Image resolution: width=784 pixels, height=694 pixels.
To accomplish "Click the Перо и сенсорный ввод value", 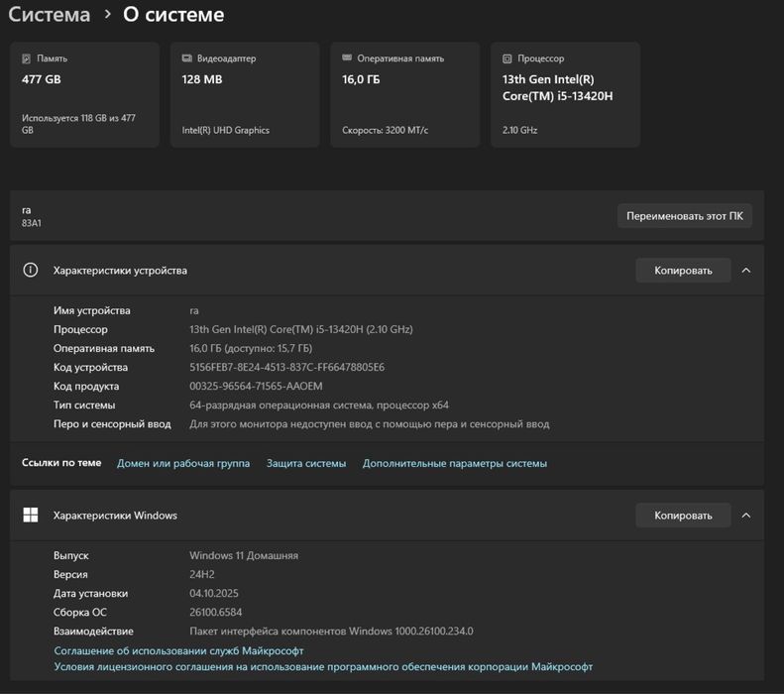I will (369, 424).
